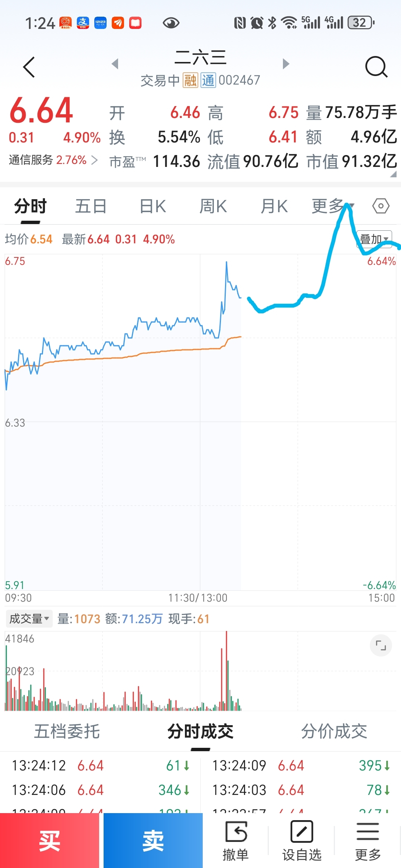Go to next stock with right triangle
The image size is (401, 868).
[x=286, y=64]
